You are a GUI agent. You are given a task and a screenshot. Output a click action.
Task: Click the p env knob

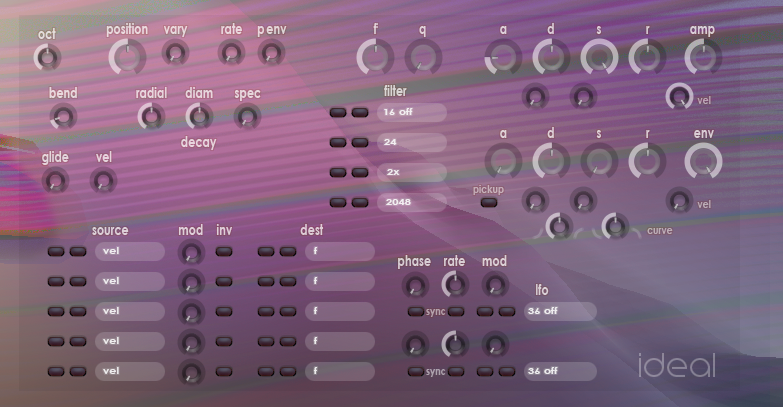(271, 52)
